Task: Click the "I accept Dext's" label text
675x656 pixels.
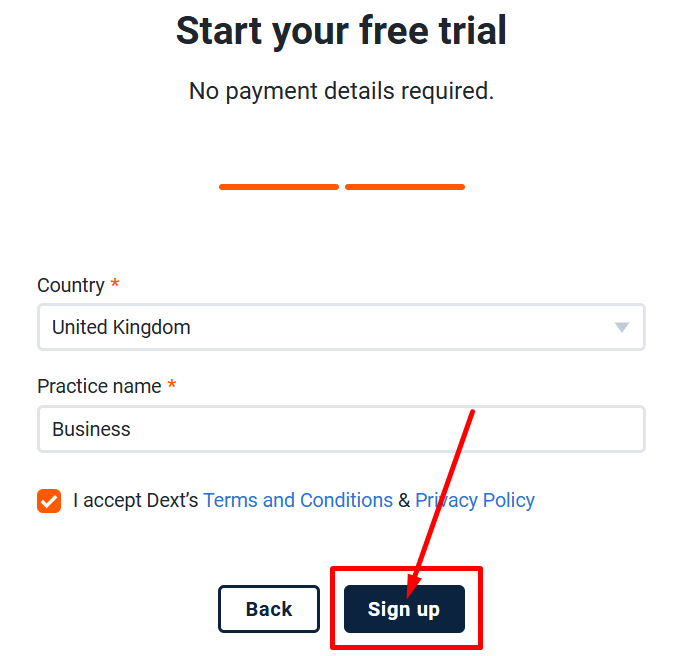Action: pyautogui.click(x=136, y=500)
